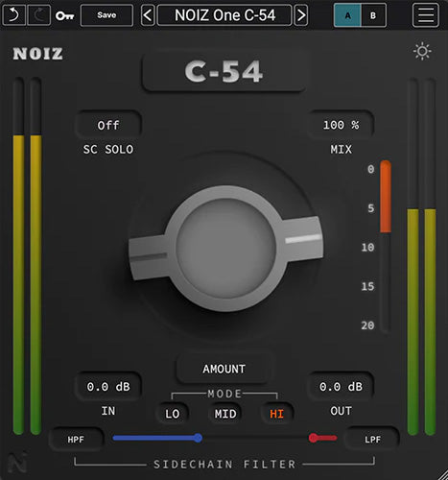Click the IN 0.0 dB gain field
448x480 pixels.
[x=108, y=387]
